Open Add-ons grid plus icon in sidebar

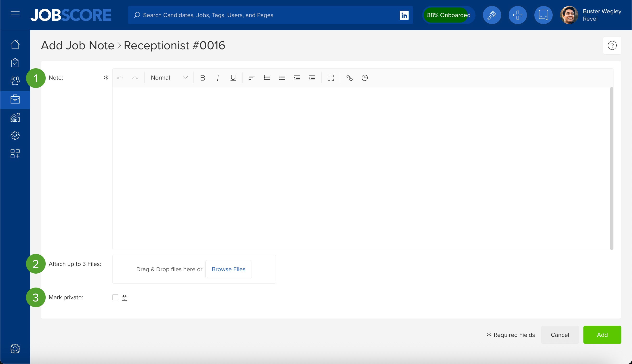coord(15,153)
